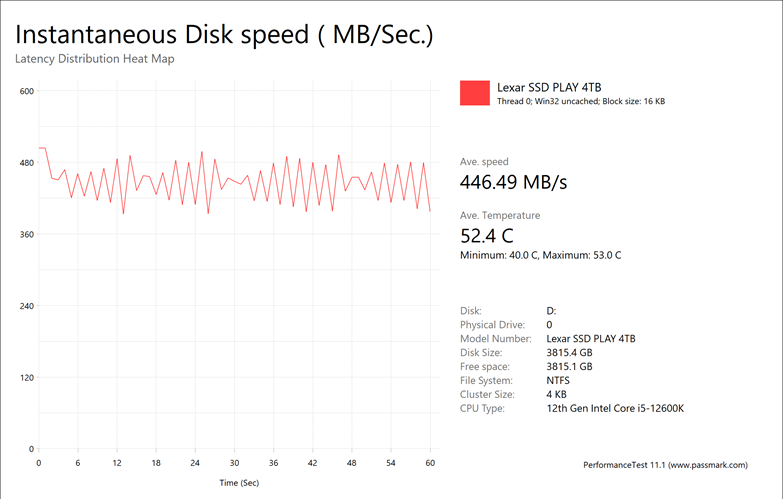Click the Ave. speed label
This screenshot has width=783, height=499.
point(484,161)
